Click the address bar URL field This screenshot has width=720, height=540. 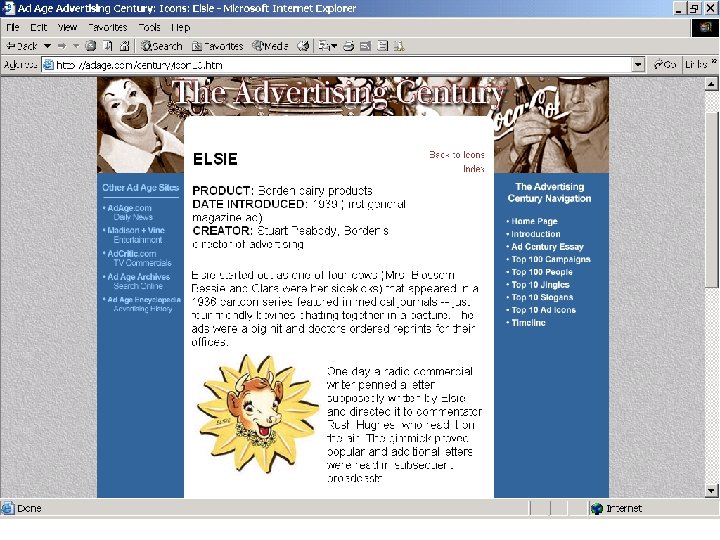tap(338, 65)
